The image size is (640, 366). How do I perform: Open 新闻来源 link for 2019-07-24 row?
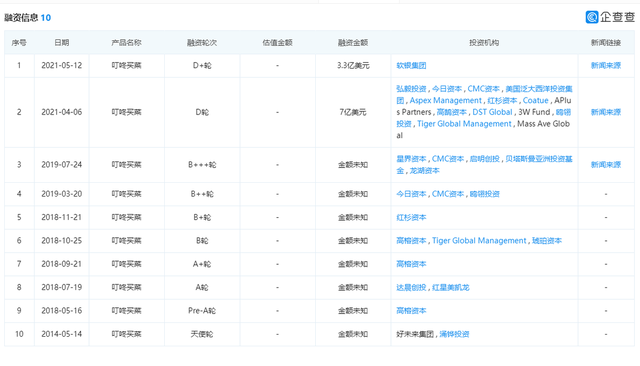(x=606, y=164)
